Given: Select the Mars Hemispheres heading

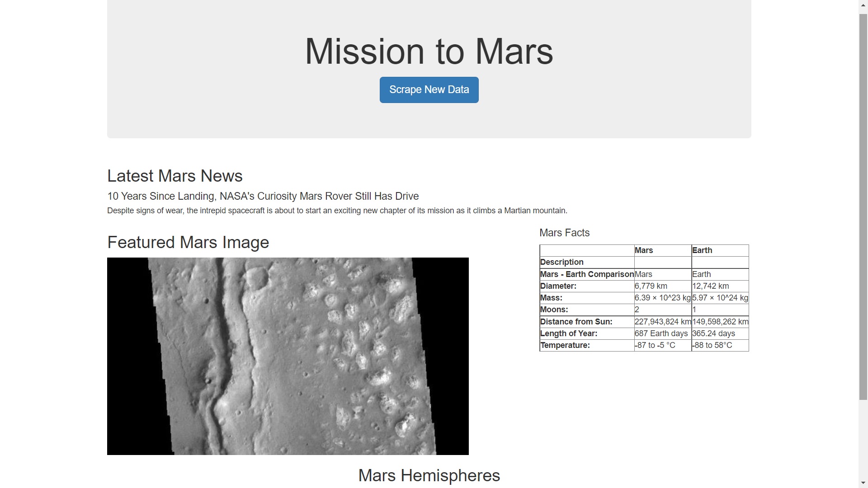Looking at the screenshot, I should pyautogui.click(x=429, y=475).
